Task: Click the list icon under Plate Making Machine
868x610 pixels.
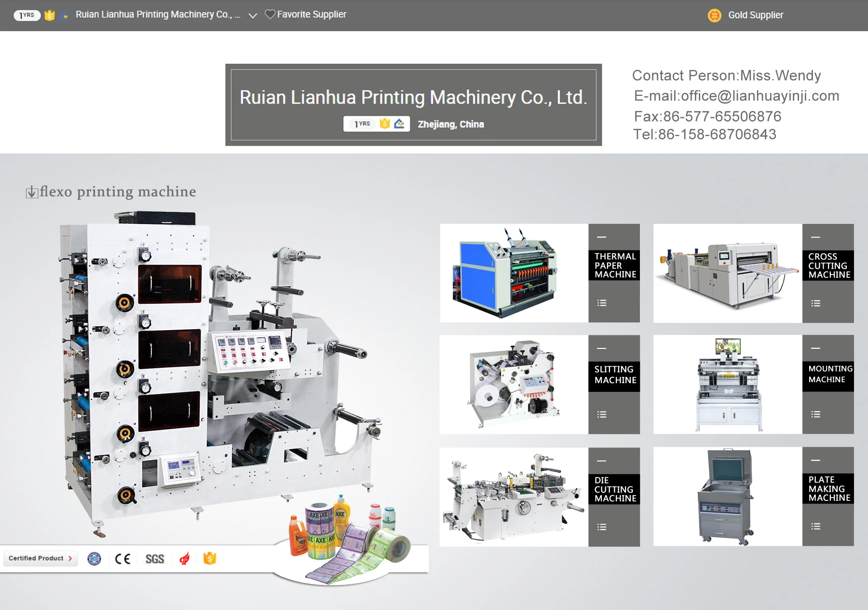Action: coord(815,527)
